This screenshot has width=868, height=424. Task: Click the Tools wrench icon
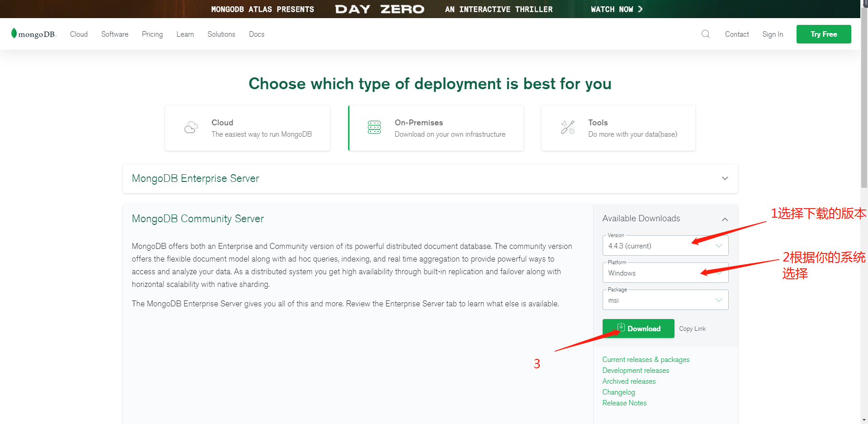pyautogui.click(x=568, y=128)
